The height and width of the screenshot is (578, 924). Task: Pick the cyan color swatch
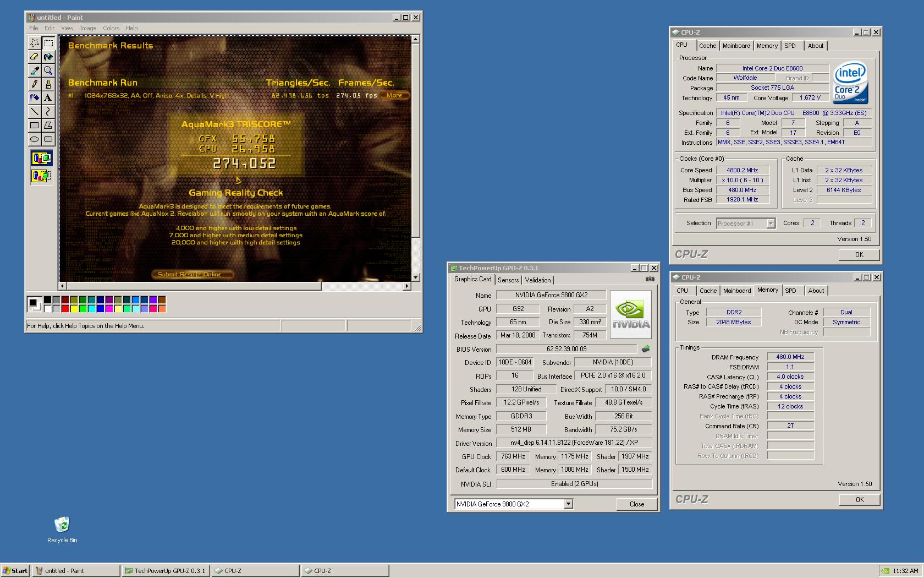[91, 308]
